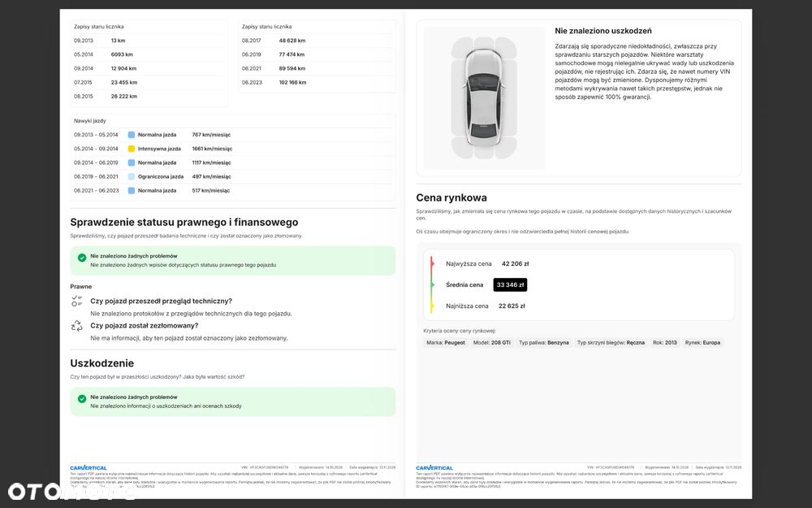The height and width of the screenshot is (508, 812).
Task: Click the Cena rynkowa heading
Action: tap(451, 198)
